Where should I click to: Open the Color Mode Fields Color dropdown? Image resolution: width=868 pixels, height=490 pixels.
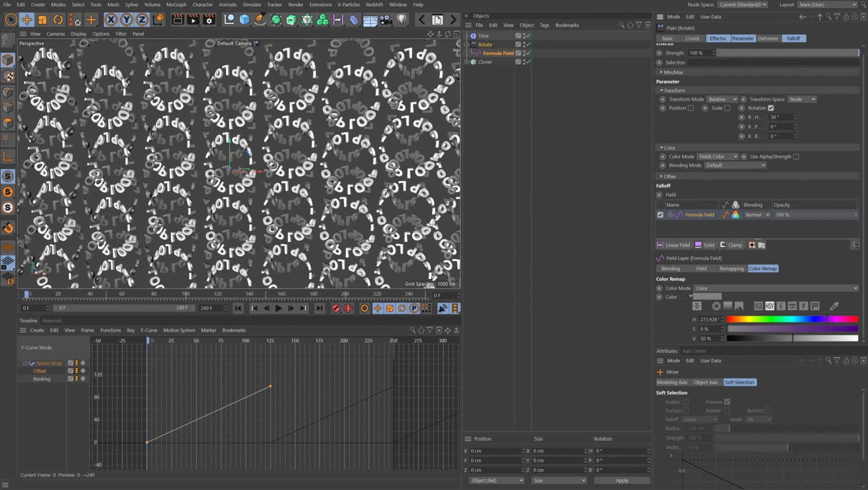tap(717, 157)
